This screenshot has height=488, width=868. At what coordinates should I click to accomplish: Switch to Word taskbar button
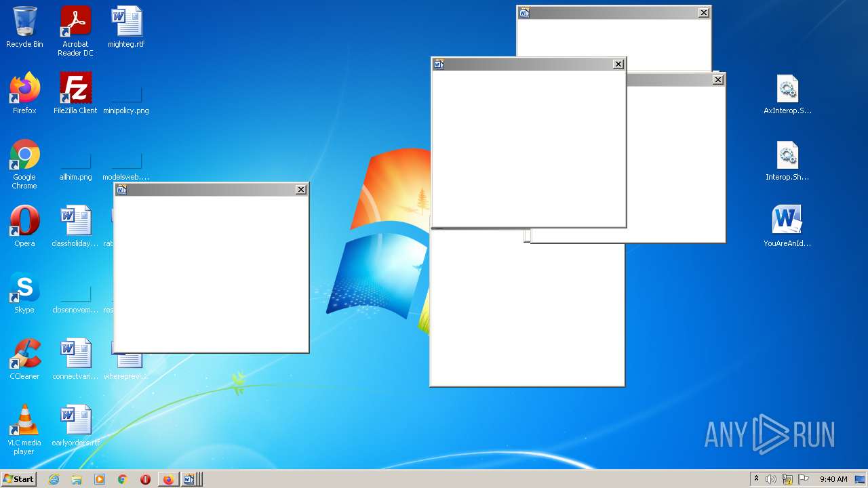pyautogui.click(x=191, y=479)
